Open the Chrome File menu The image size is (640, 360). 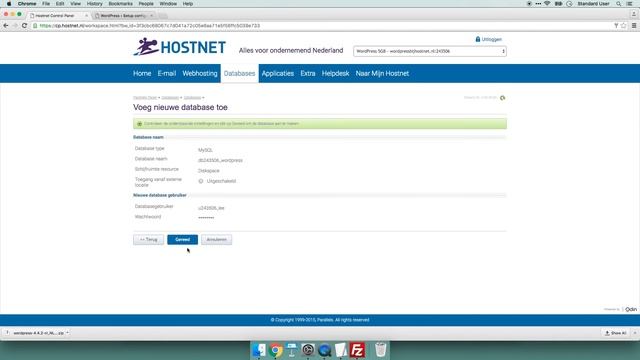point(46,4)
